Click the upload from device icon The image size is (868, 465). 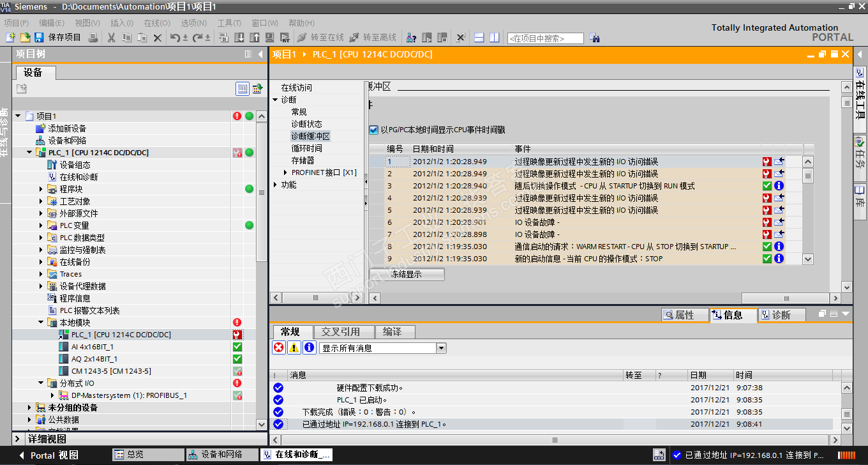254,38
